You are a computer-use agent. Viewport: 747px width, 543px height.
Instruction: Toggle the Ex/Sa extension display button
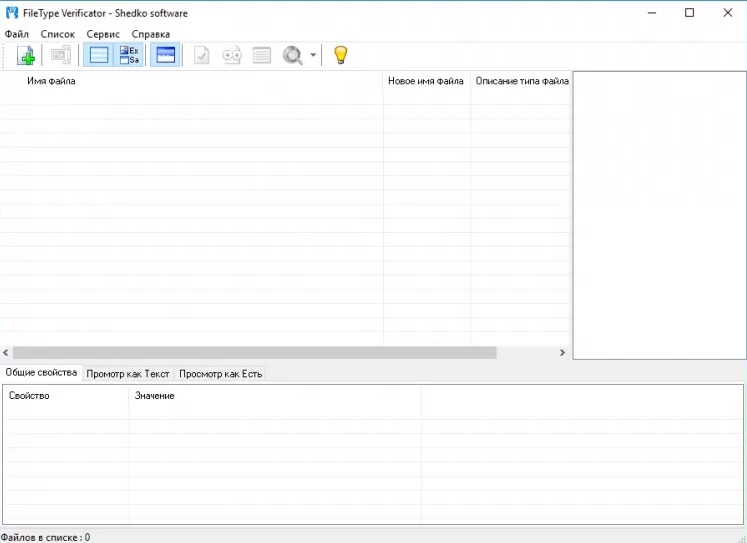pyautogui.click(x=130, y=56)
